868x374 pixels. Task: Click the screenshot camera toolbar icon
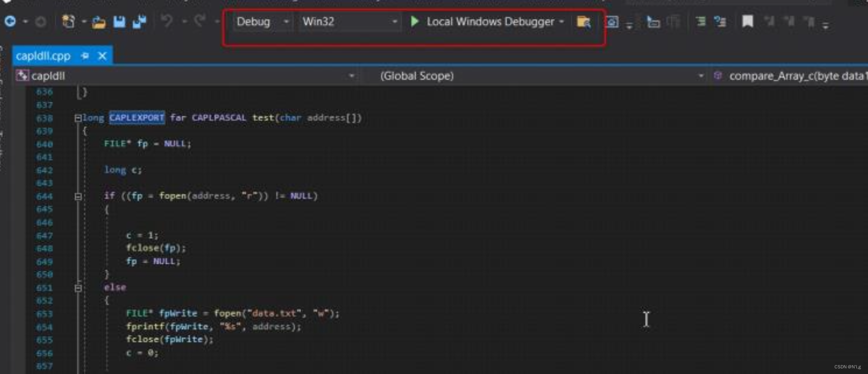point(612,21)
